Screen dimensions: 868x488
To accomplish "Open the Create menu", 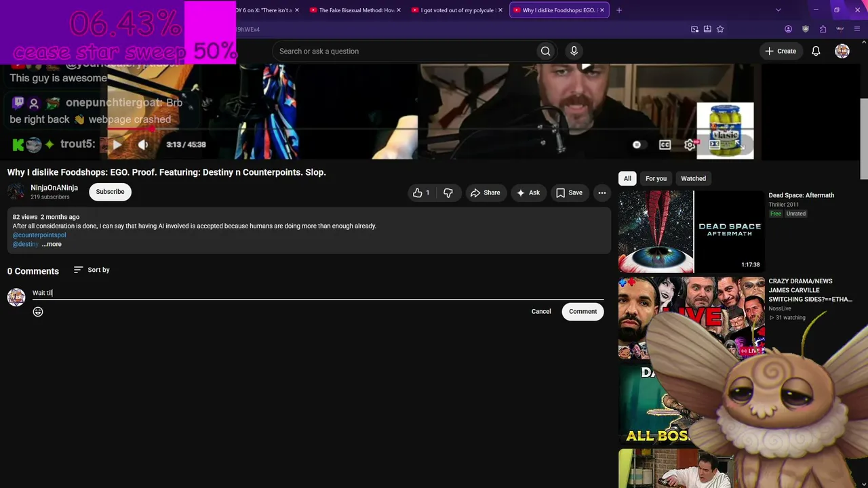I will coord(781,51).
